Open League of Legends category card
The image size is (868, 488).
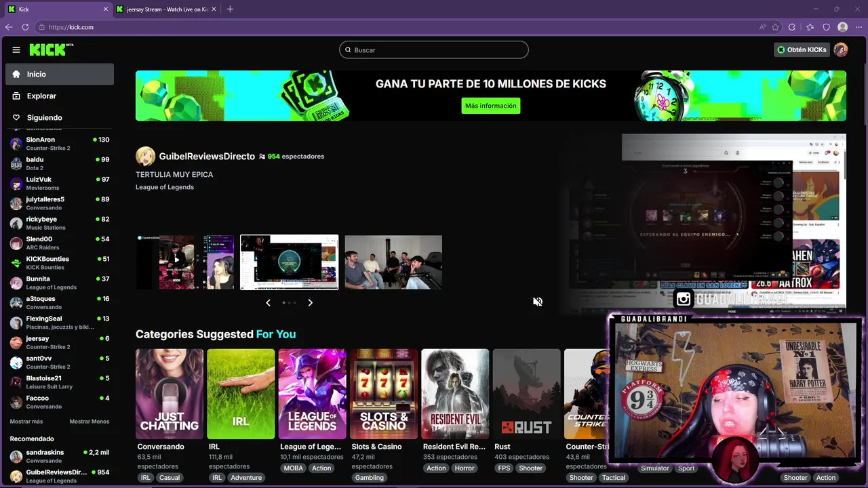click(313, 394)
